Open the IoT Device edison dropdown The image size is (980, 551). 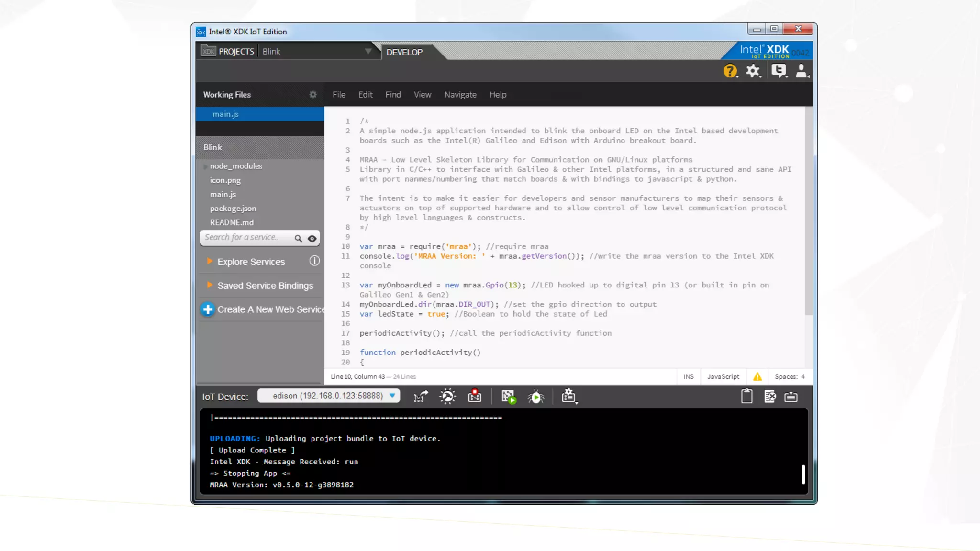328,396
